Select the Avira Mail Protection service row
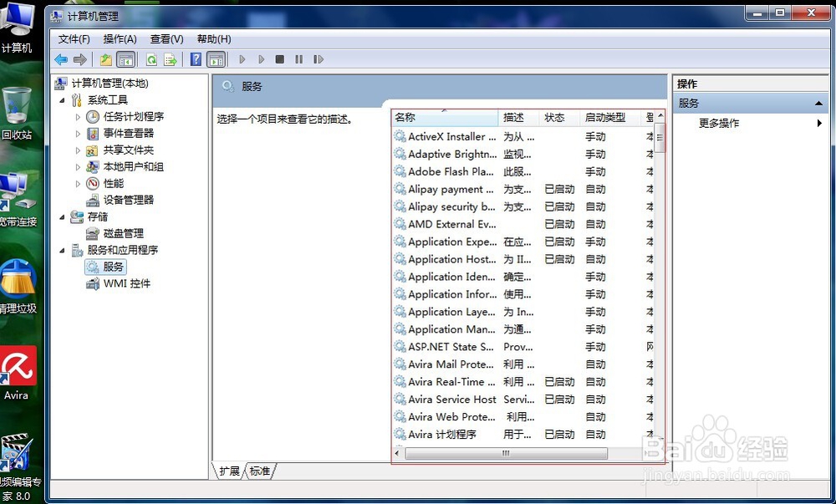Screen dimensions: 836x504 coord(523,364)
